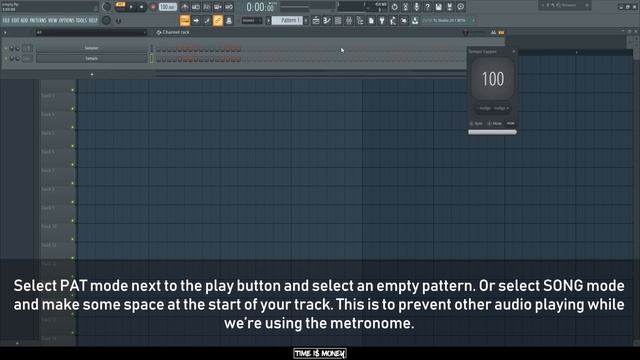640x360 pixels.
Task: Click the project document icon in toolbar
Action: (371, 20)
